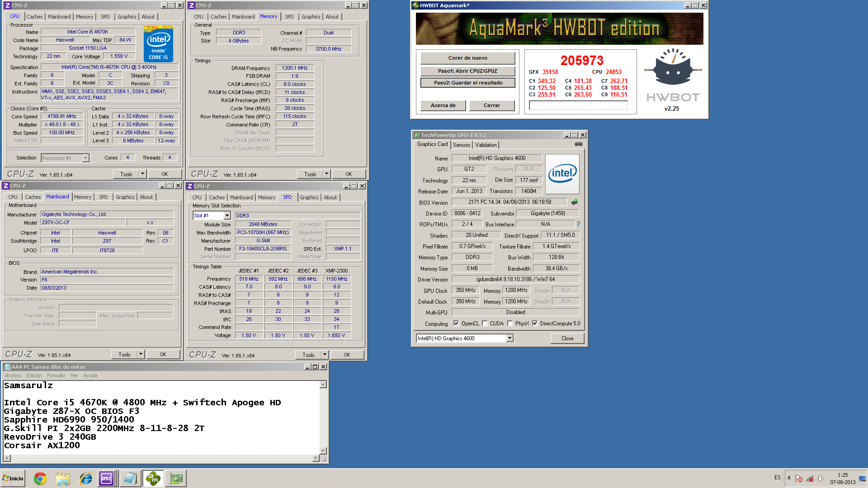868x488 pixels.
Task: Open the Slot #1 memory slot dropdown
Action: click(x=227, y=216)
